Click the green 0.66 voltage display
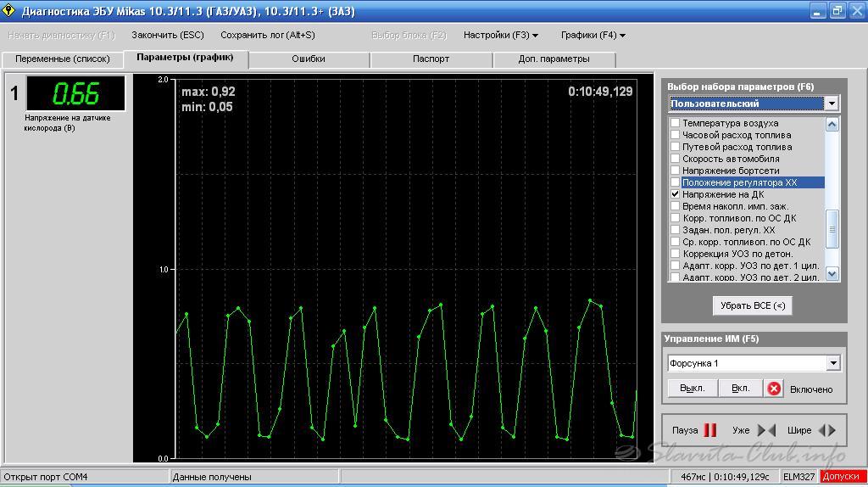The image size is (868, 487). 75,93
